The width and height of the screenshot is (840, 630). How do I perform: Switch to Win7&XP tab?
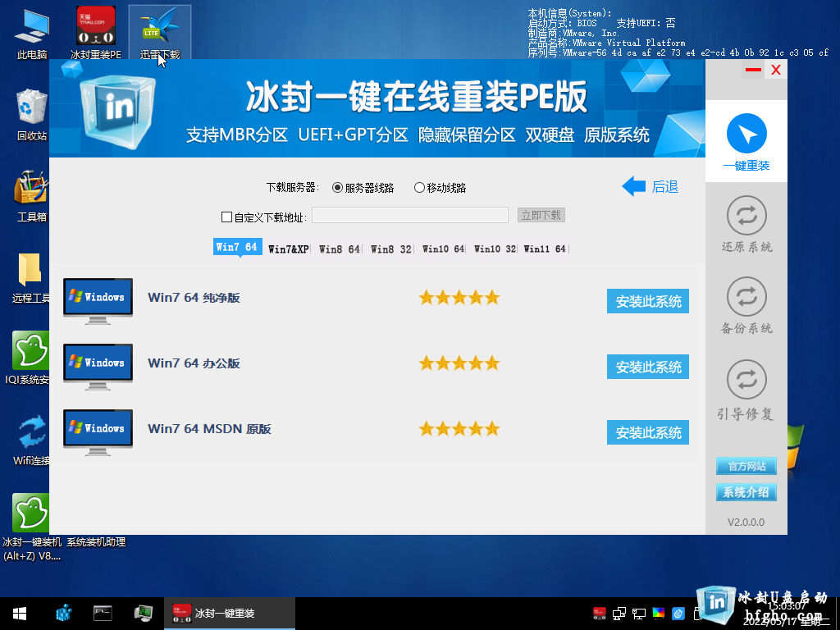coord(288,249)
